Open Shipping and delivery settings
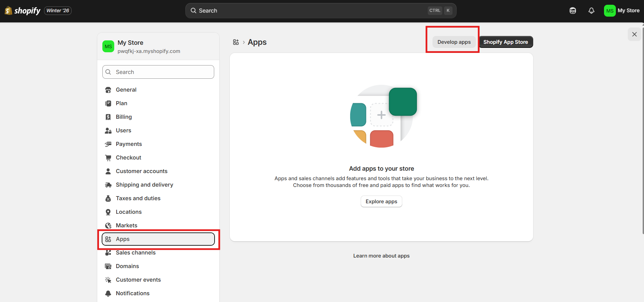The image size is (644, 302). pyautogui.click(x=158, y=185)
